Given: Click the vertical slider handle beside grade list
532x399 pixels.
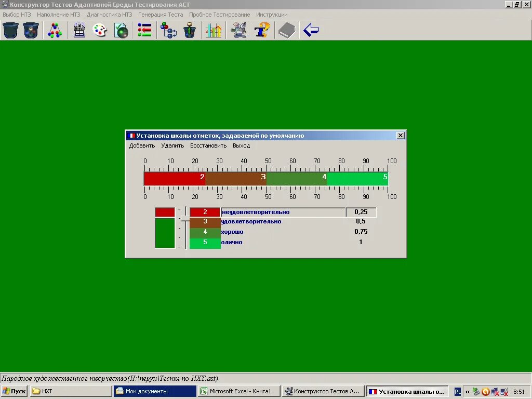Looking at the screenshot, I should coord(185,219).
